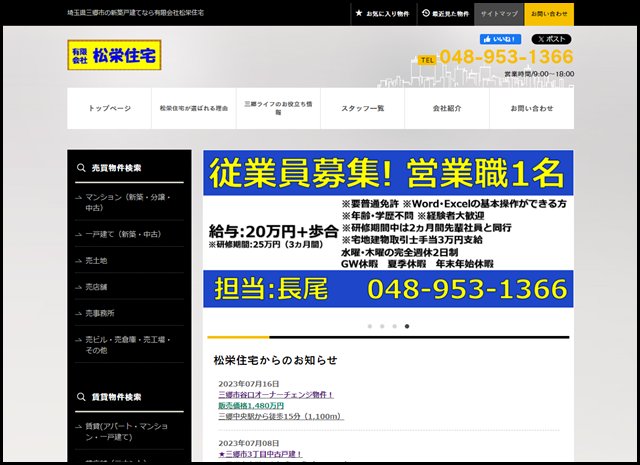Open 最近見た物件 history clock link
The image size is (640, 465).
[445, 14]
